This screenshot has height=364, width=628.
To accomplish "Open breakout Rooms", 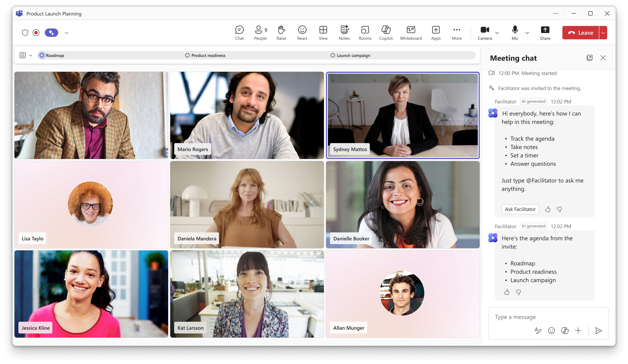I will (365, 32).
